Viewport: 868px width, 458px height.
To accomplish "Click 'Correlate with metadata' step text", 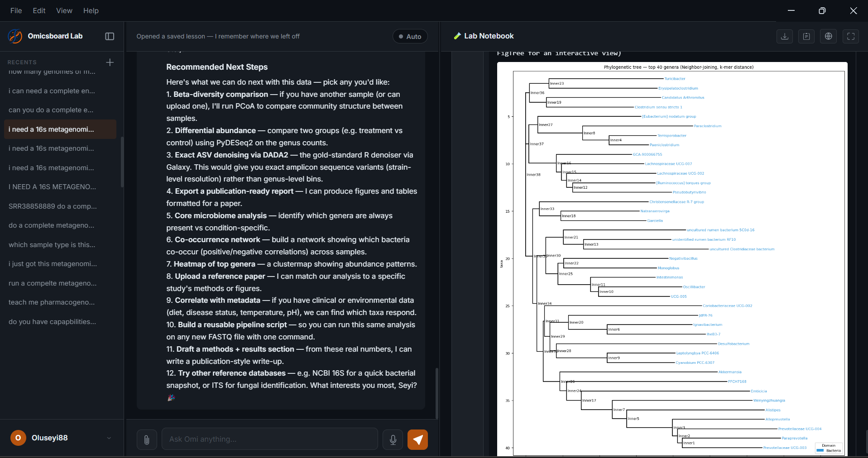I will pos(217,300).
